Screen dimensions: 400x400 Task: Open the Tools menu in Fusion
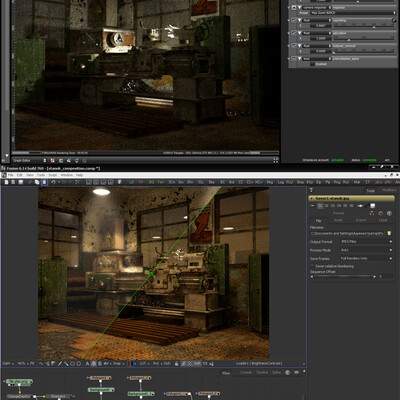click(x=41, y=175)
